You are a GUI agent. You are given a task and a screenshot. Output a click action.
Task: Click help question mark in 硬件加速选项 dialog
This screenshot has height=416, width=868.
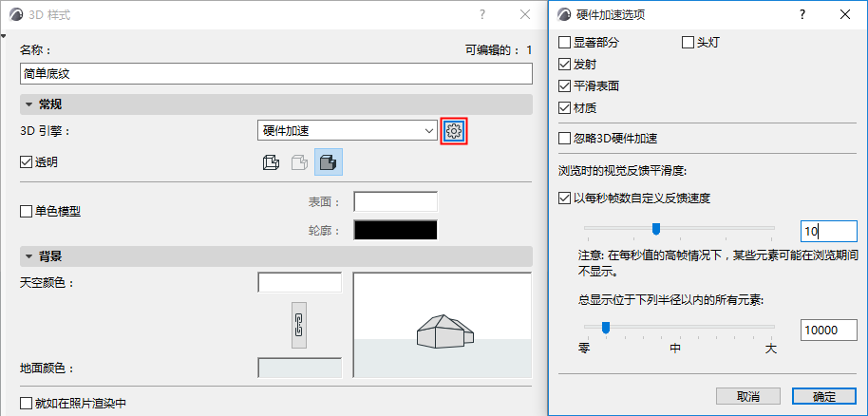(x=802, y=15)
